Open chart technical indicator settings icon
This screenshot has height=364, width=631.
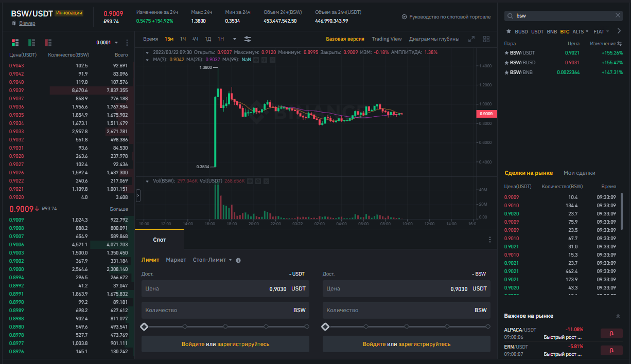(248, 39)
